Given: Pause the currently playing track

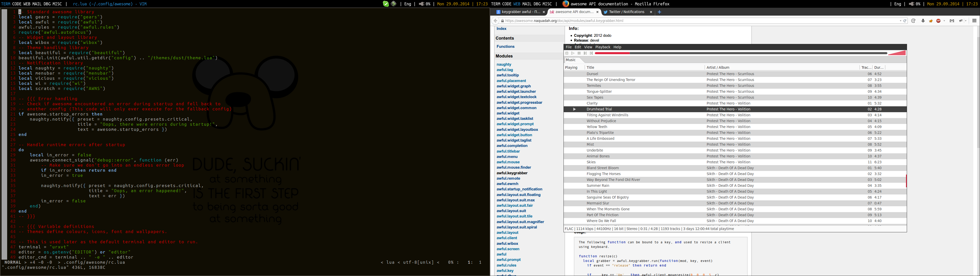Looking at the screenshot, I should tap(579, 53).
